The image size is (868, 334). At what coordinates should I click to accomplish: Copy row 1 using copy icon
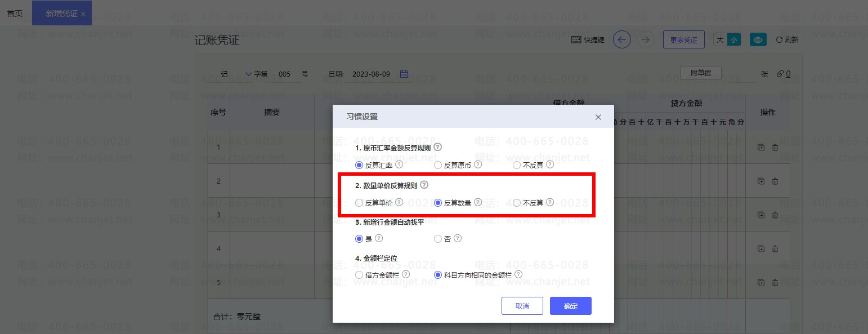tap(761, 148)
